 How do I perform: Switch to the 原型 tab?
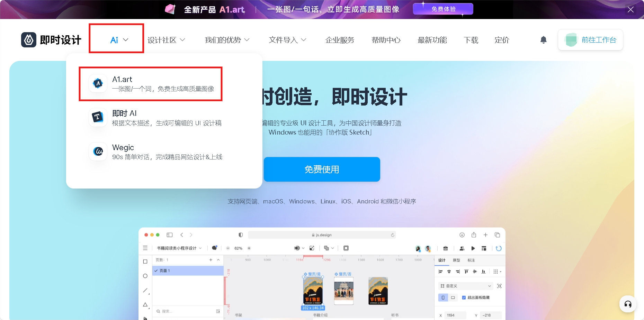coord(456,260)
